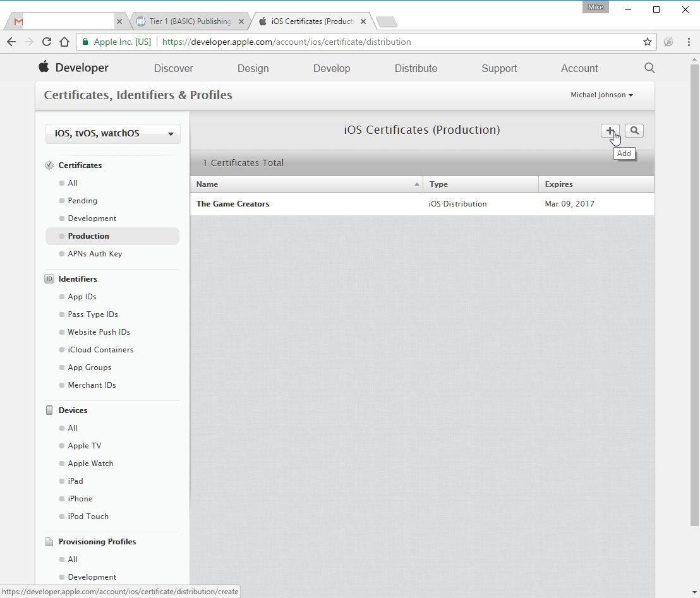Click the certificate search magnifier icon
Screen dimensions: 700x598
[x=634, y=131]
